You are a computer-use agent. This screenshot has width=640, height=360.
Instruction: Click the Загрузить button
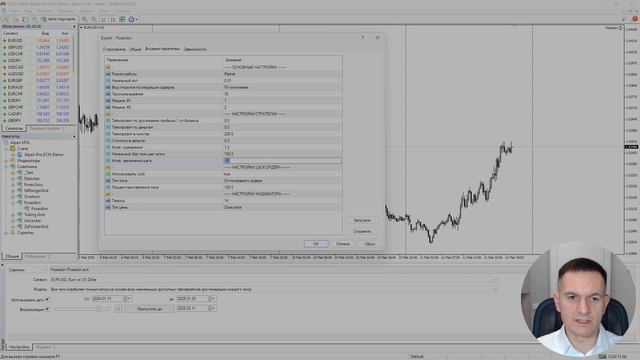(x=362, y=220)
